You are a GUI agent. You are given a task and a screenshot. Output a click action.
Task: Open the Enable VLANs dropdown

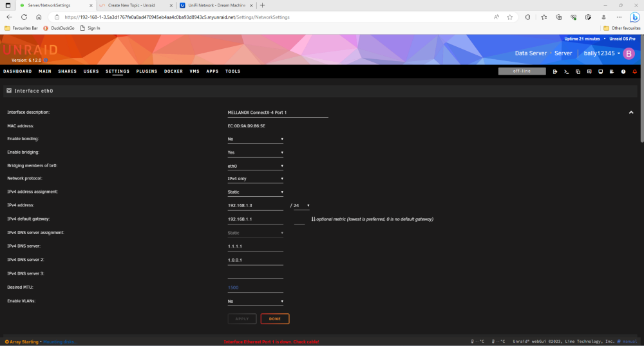tap(256, 302)
